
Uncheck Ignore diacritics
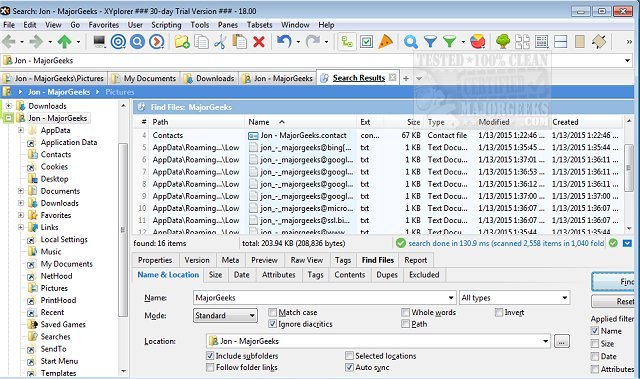click(272, 324)
